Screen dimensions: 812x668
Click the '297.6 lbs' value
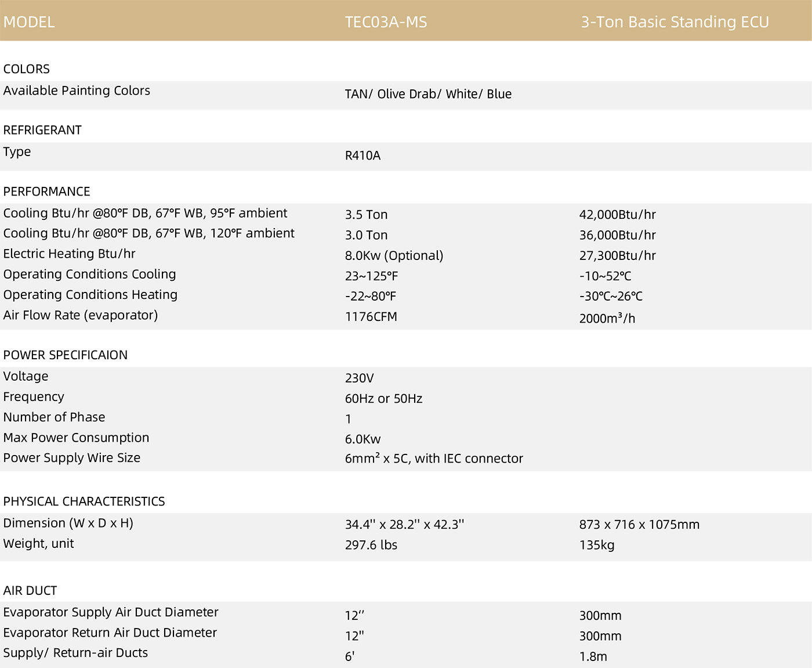click(371, 545)
